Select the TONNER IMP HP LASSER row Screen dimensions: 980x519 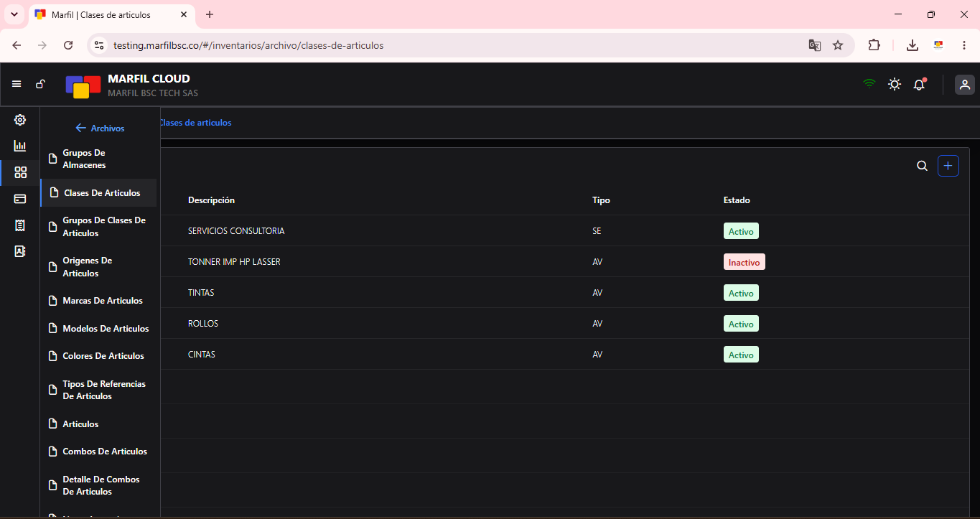click(x=564, y=262)
